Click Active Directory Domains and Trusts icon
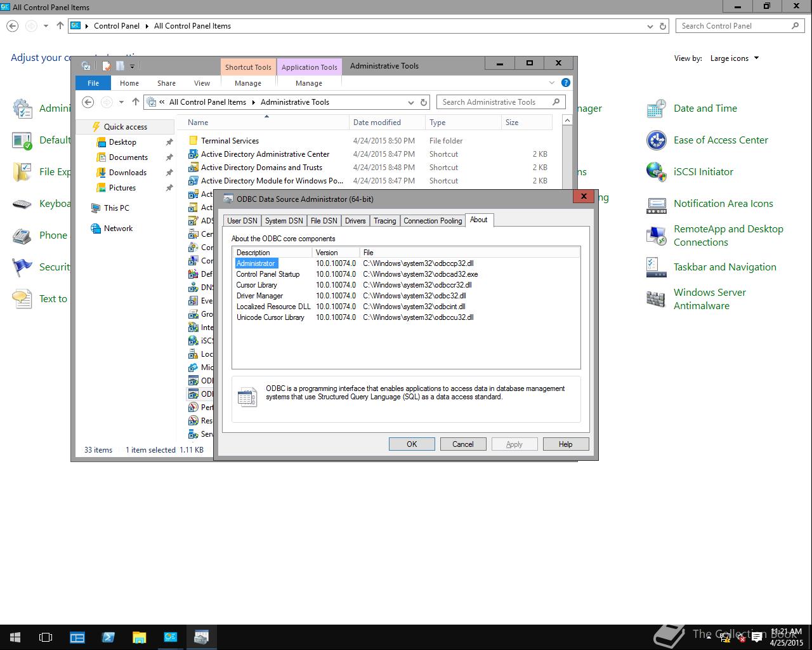This screenshot has width=812, height=650. 193,168
